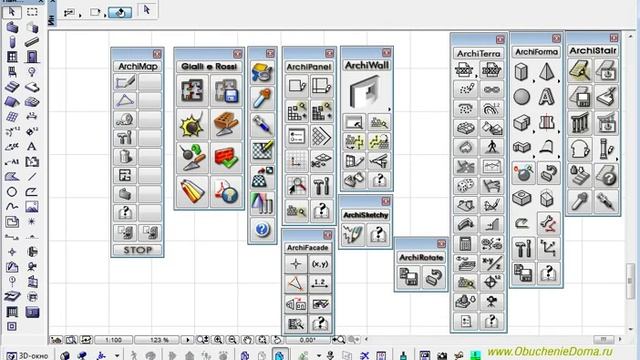Screen dimensions: 640x360
Task: Click the STOP button in ArchiMap palette
Action: [x=138, y=250]
